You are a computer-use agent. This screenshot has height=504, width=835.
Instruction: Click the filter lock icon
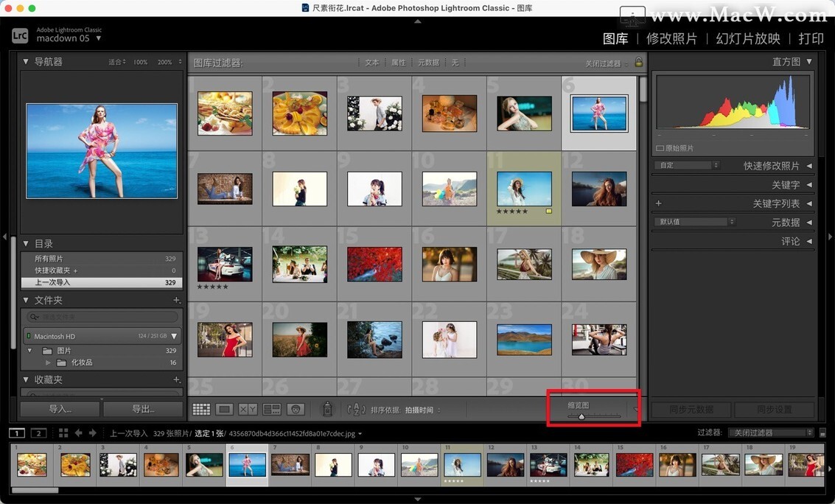[639, 63]
